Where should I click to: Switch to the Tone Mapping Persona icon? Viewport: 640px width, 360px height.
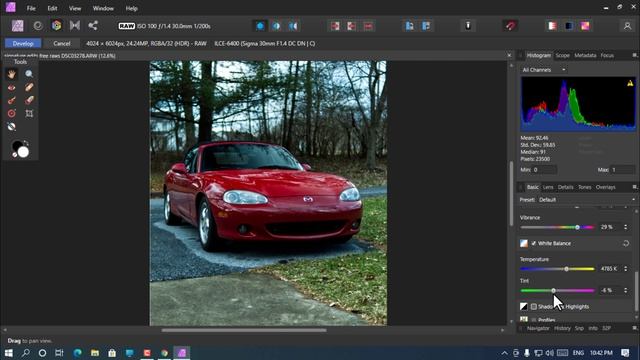click(x=75, y=25)
